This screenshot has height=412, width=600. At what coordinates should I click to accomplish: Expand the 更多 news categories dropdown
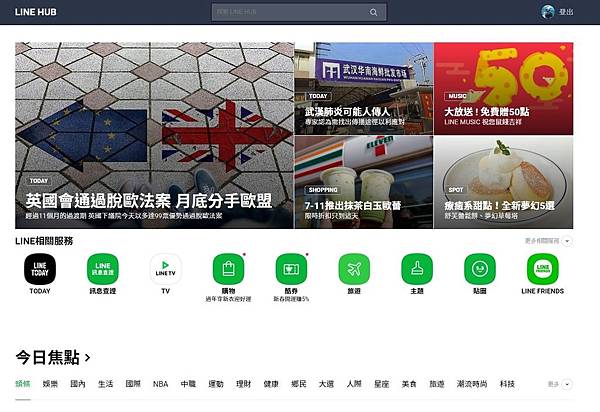(x=567, y=384)
